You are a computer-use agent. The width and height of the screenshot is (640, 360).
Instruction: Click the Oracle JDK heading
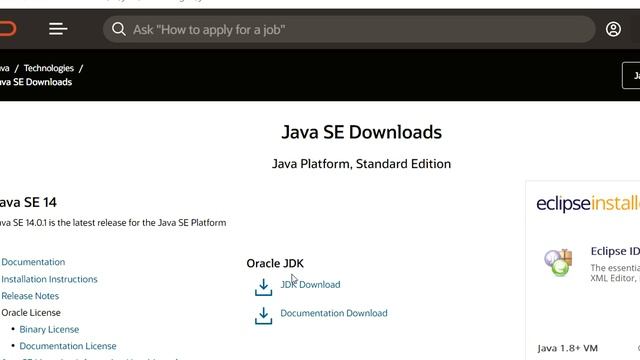pos(275,264)
